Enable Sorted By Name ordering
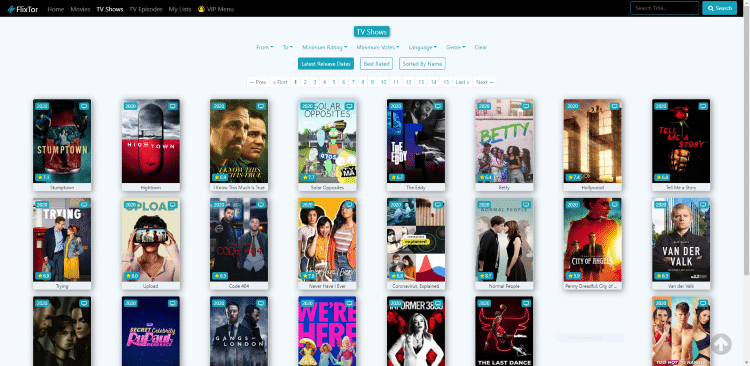The image size is (750, 366). tap(422, 64)
